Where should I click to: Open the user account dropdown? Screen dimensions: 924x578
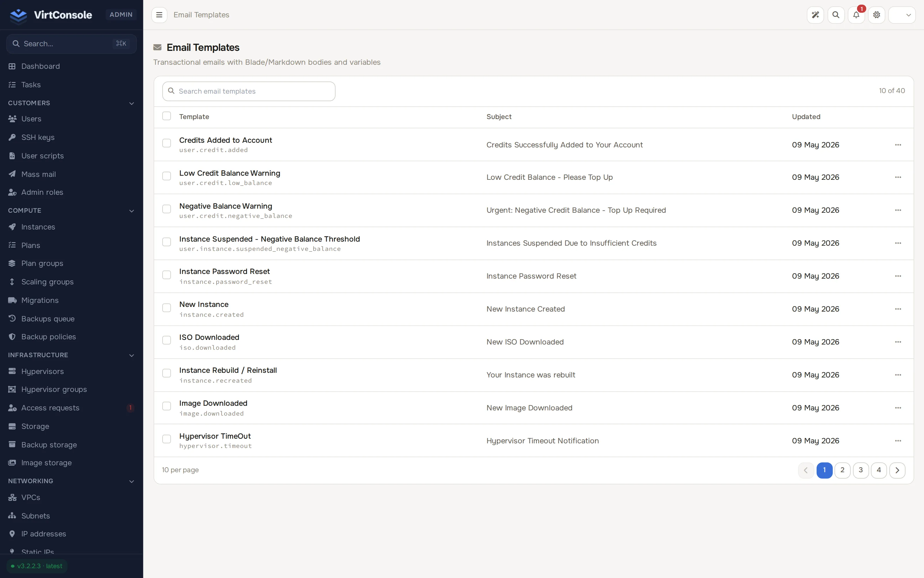(x=902, y=15)
